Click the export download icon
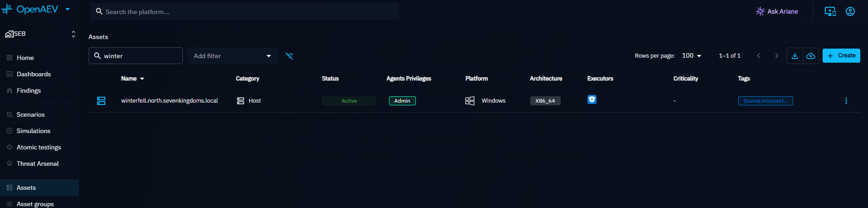868x208 pixels. [794, 56]
